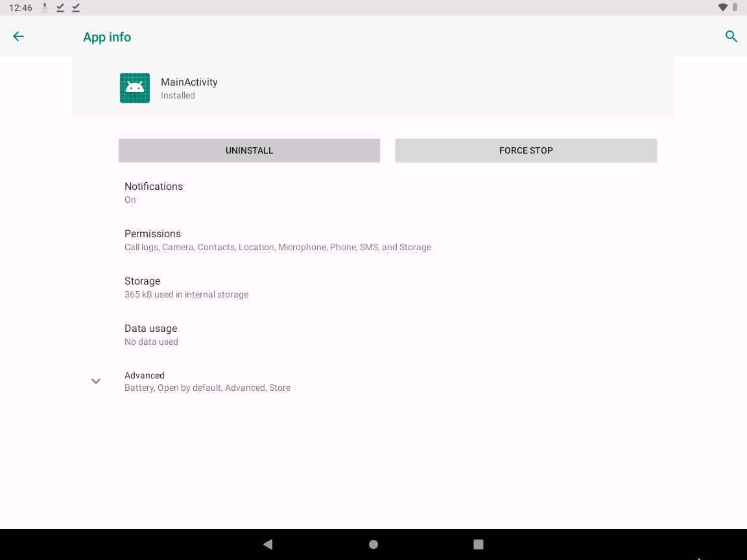Tap the Installed label under MainActivity
747x560 pixels.
tap(178, 95)
